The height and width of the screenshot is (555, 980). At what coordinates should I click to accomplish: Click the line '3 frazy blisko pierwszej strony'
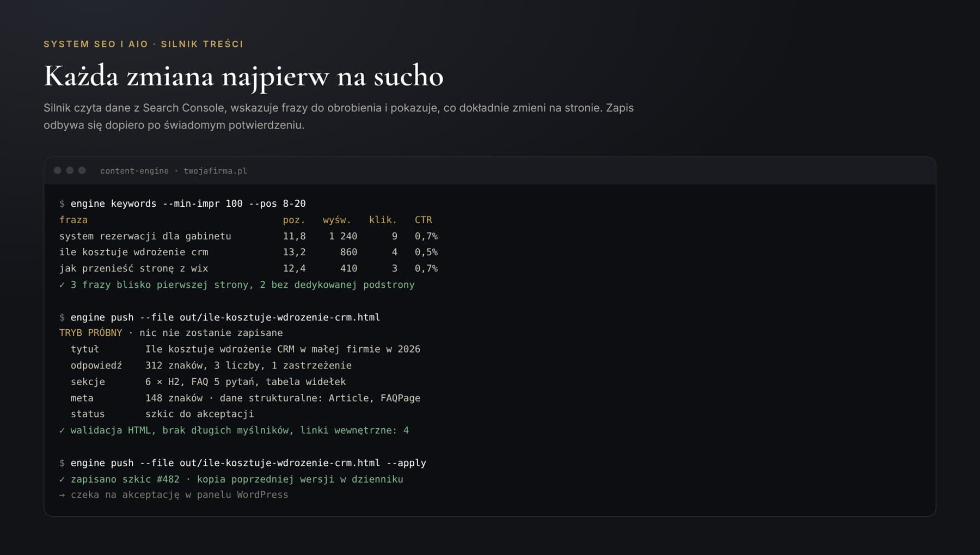tap(237, 285)
